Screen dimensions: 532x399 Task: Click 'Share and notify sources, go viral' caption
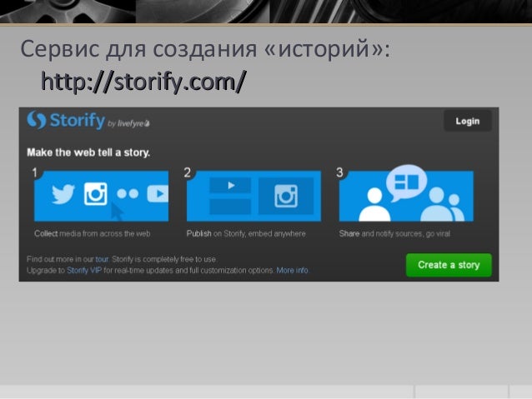tap(394, 233)
